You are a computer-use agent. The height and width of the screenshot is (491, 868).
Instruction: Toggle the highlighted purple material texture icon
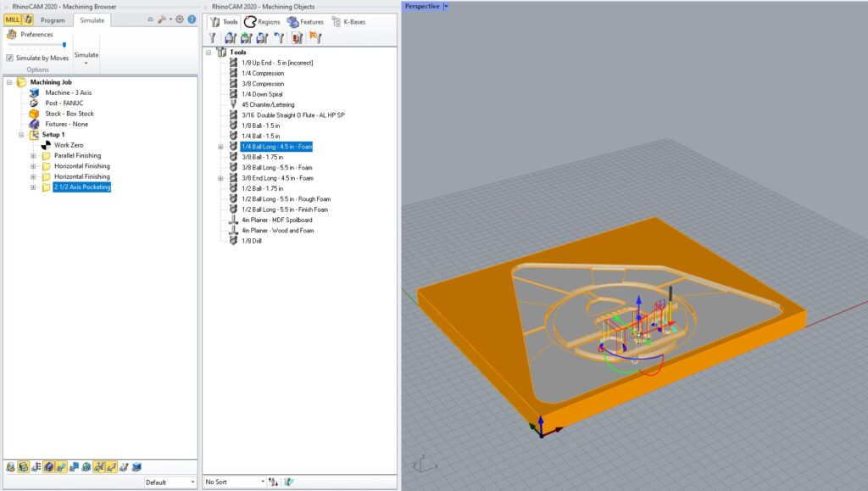[48, 468]
